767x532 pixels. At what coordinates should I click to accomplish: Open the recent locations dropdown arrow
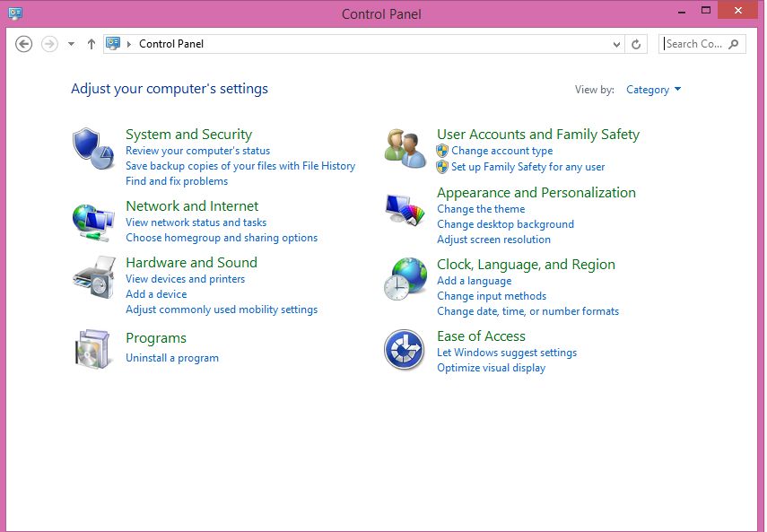[x=72, y=44]
